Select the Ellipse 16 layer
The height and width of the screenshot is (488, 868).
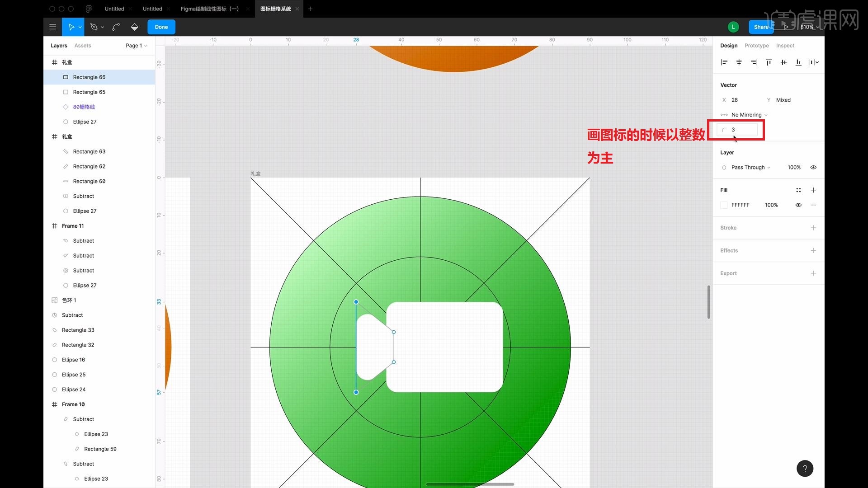point(99,360)
